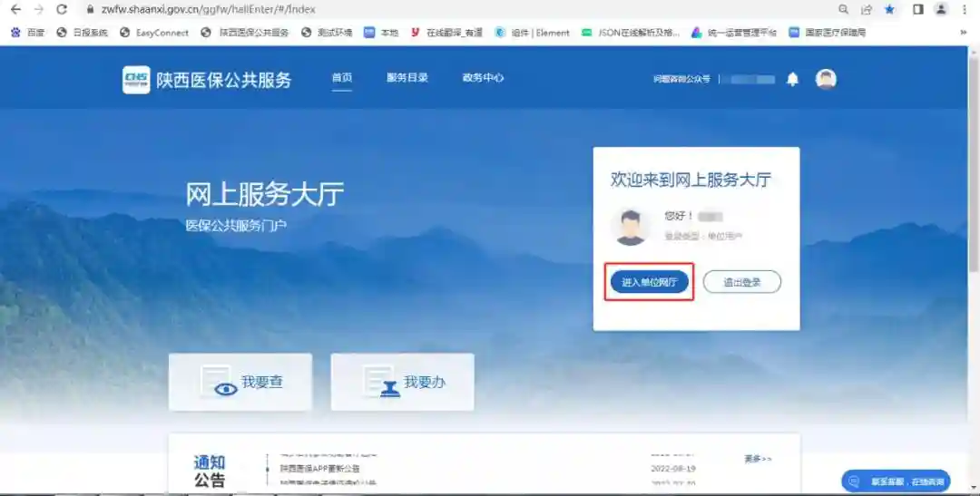Expand more notices via 更多>>
The width and height of the screenshot is (980, 496).
758,459
